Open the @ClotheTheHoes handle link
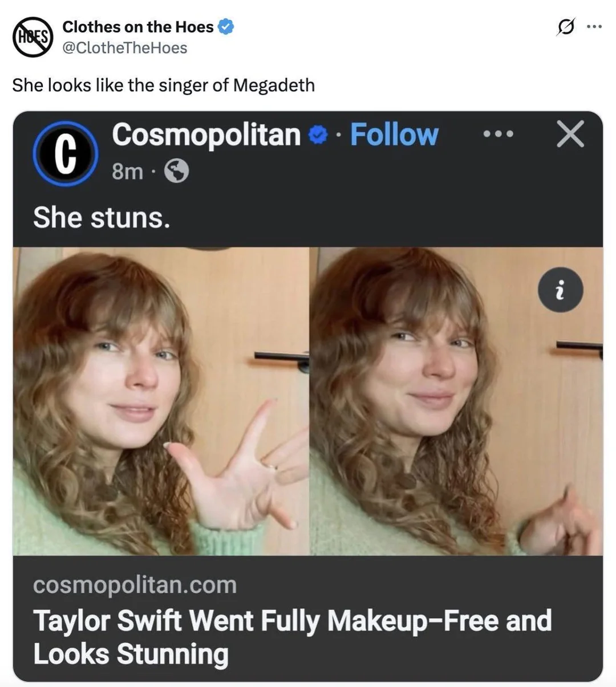616x687 pixels. coord(124,48)
